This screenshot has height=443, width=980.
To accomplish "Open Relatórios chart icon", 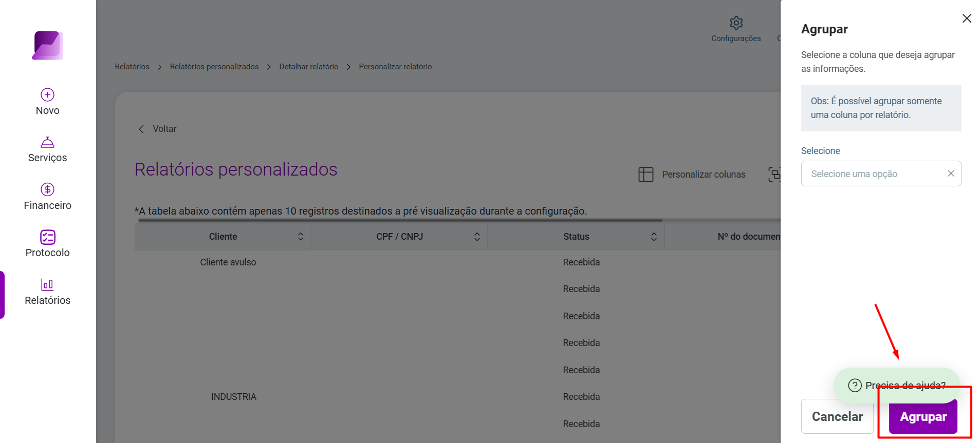I will (x=47, y=284).
